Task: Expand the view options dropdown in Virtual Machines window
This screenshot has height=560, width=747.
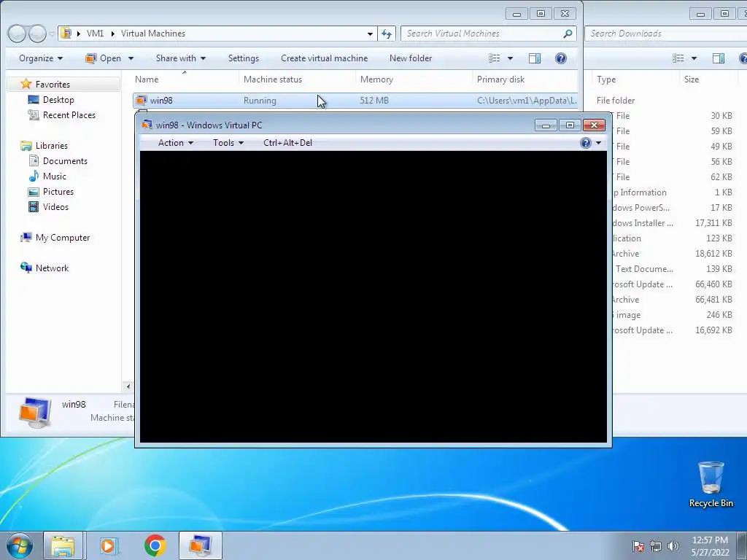Action: (510, 58)
